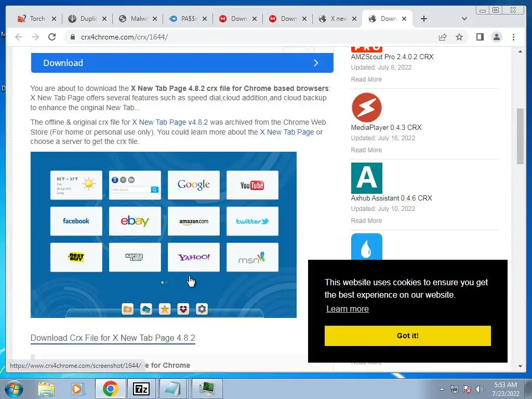
Task: Open 7-Zip from the taskbar
Action: [141, 389]
